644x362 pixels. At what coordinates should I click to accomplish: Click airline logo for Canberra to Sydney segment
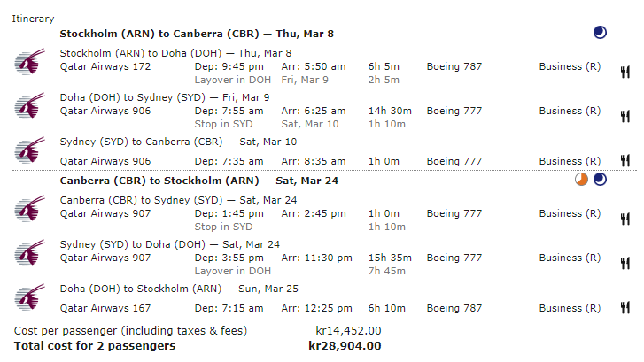27,210
